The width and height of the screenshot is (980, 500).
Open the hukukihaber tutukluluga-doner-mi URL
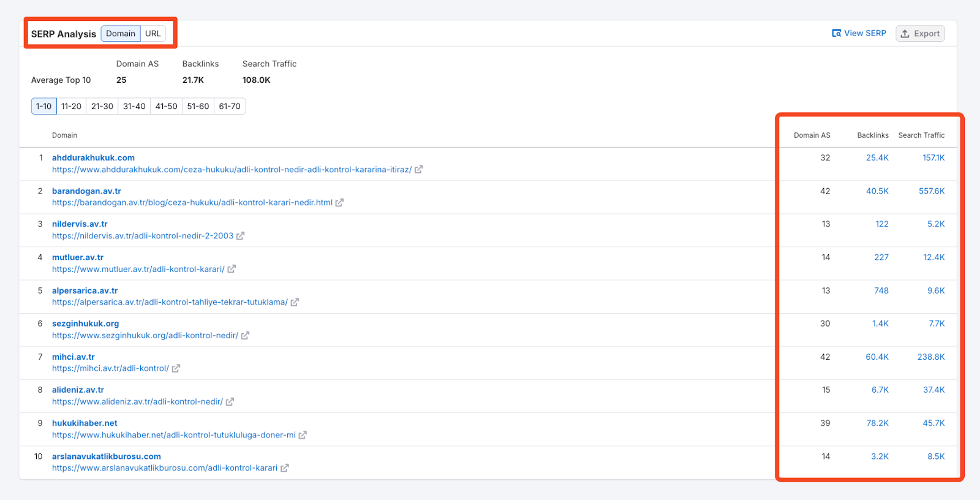[x=174, y=435]
